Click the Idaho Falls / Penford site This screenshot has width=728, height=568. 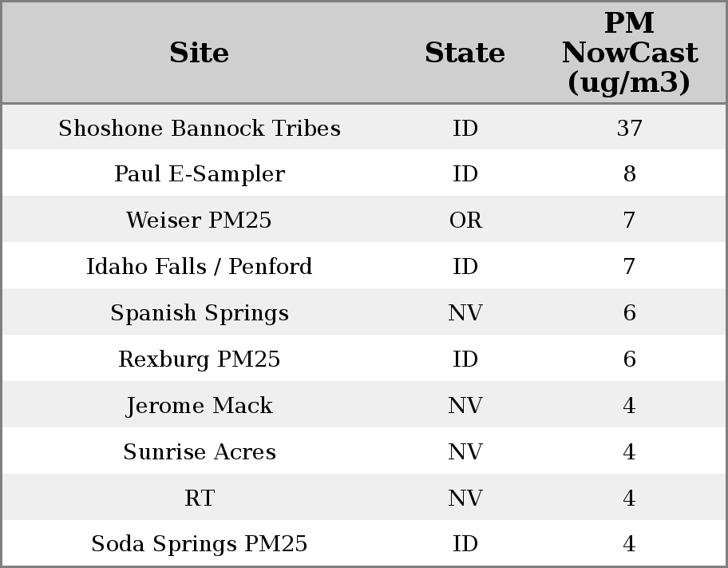pyautogui.click(x=200, y=267)
